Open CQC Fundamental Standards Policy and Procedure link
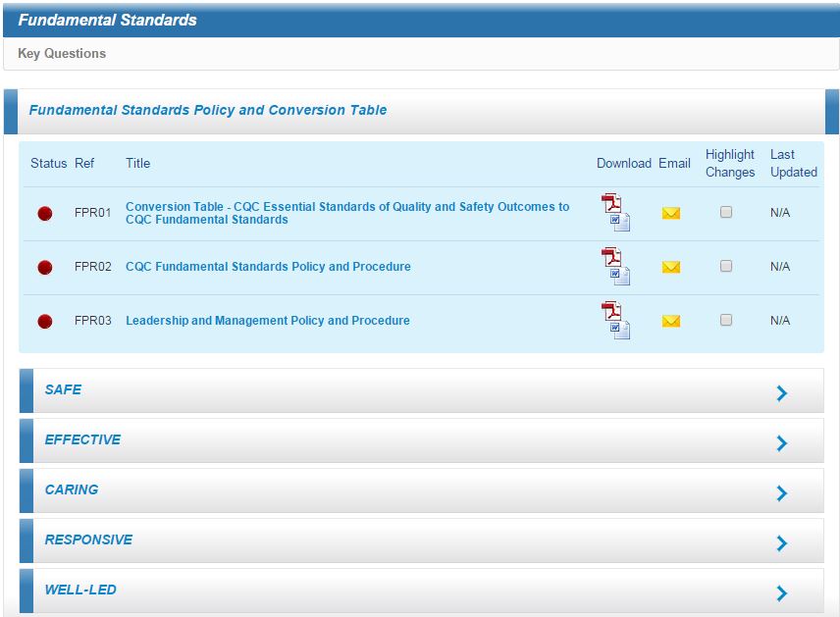The height and width of the screenshot is (617, 840). [x=268, y=267]
